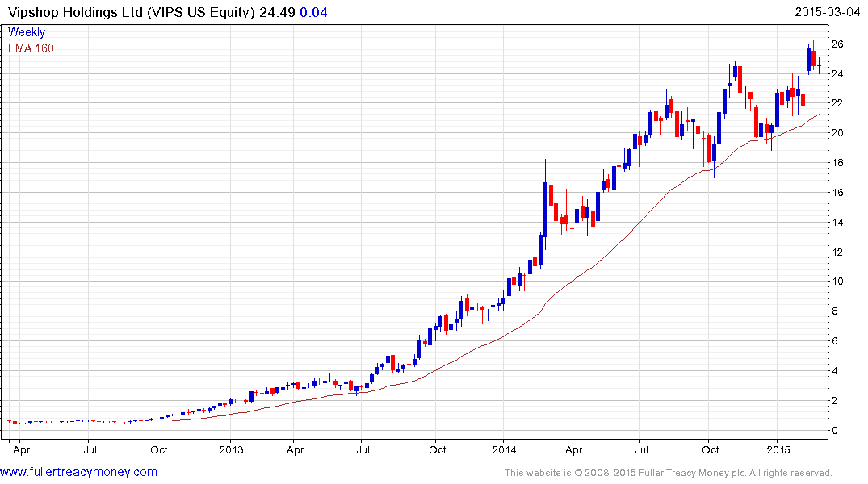Click the '0' price axis label

point(834,431)
